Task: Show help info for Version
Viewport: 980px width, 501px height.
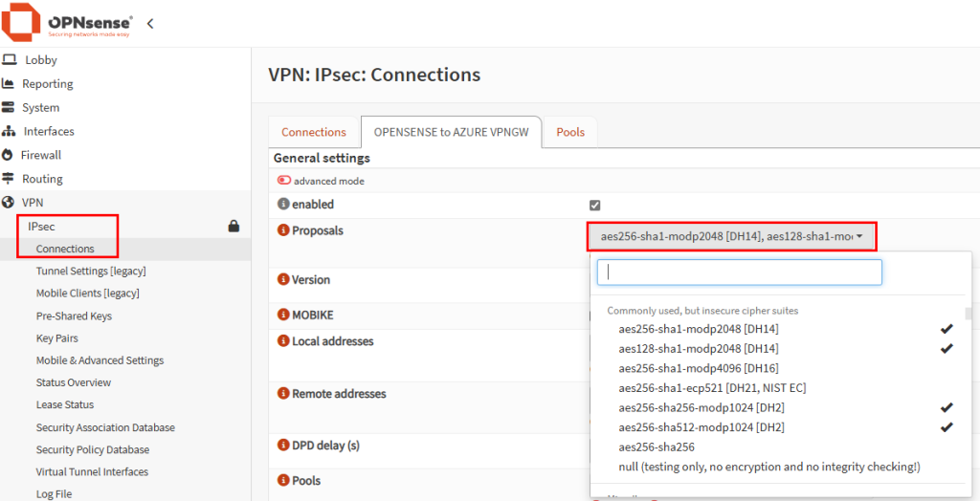Action: click(x=283, y=279)
